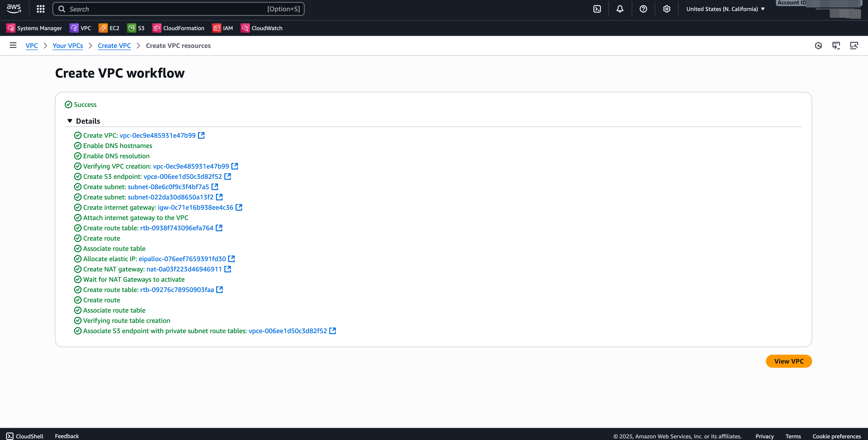Open CloudShell from the top bar
Viewport: 868px width, 440px height.
click(x=597, y=9)
